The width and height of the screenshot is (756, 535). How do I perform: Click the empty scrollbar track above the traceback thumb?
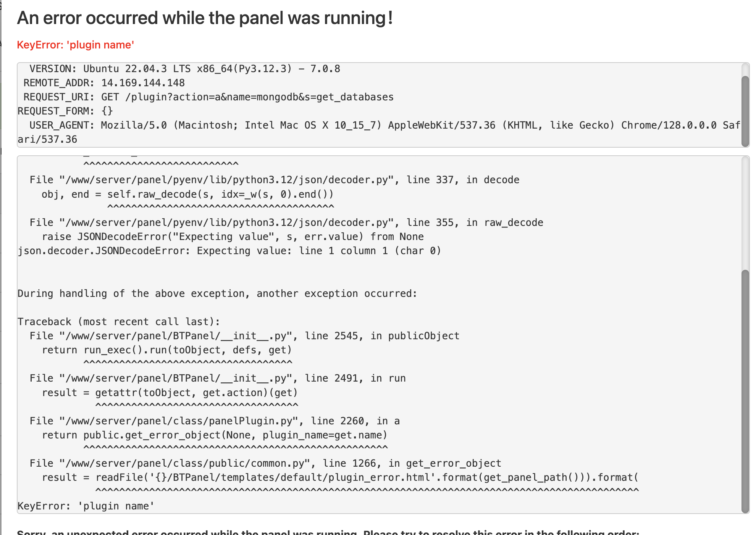click(x=745, y=214)
